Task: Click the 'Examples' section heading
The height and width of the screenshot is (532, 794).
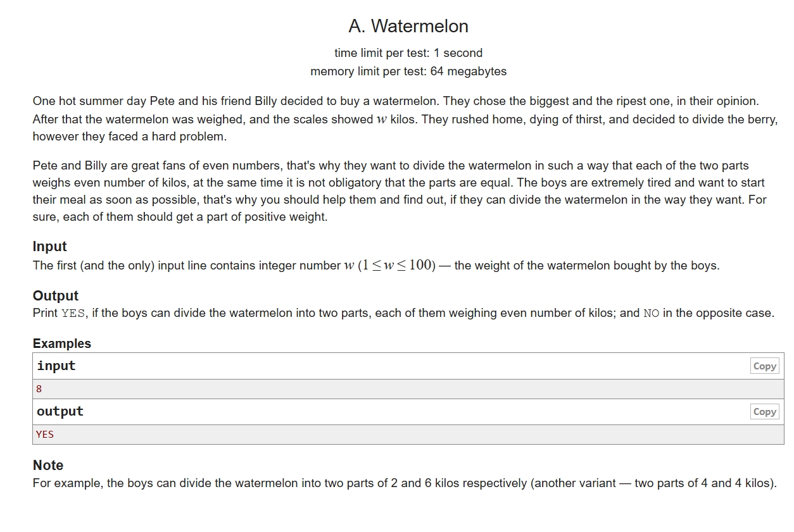Action: pos(62,343)
